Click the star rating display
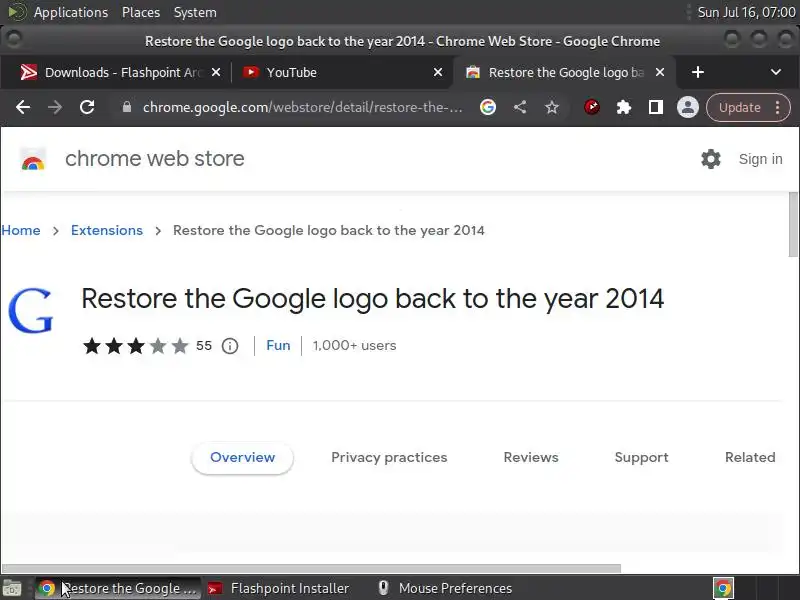The image size is (800, 600). click(136, 346)
